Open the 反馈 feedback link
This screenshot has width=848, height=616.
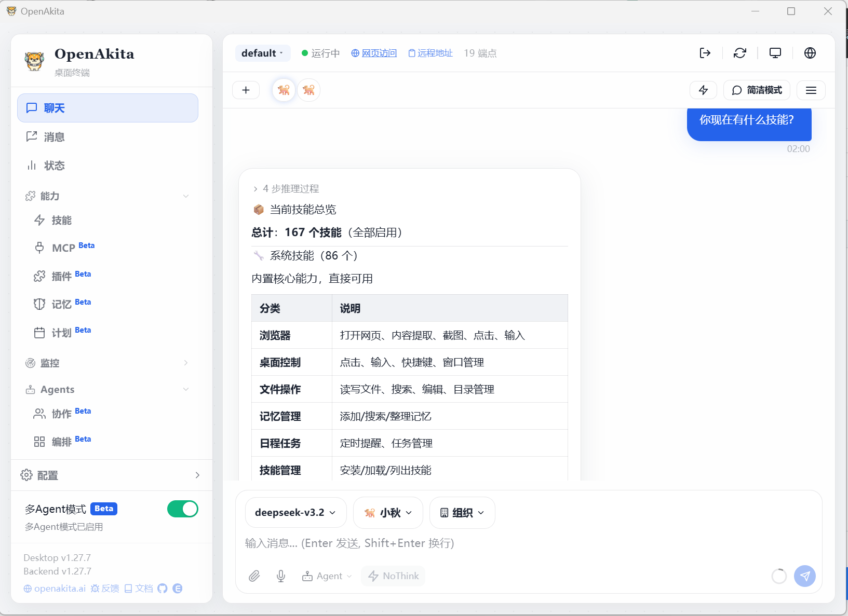click(105, 588)
